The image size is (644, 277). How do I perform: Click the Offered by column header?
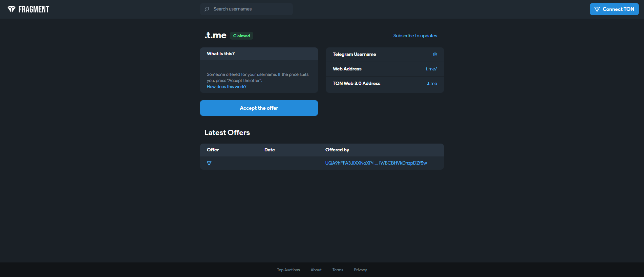[337, 150]
